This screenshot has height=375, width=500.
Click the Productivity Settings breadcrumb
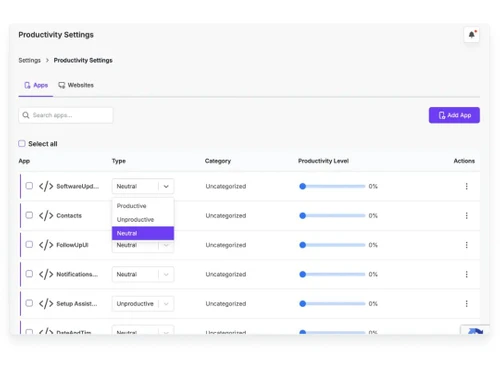(83, 60)
